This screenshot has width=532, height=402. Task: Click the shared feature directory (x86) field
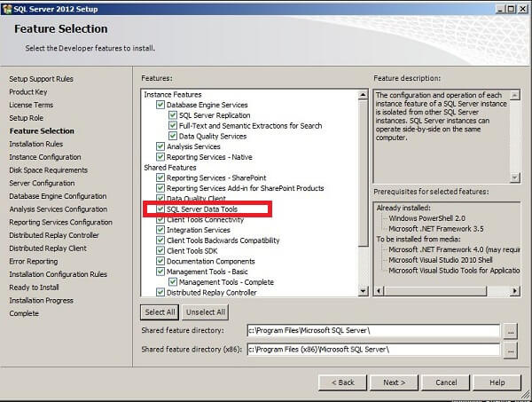[x=373, y=350]
